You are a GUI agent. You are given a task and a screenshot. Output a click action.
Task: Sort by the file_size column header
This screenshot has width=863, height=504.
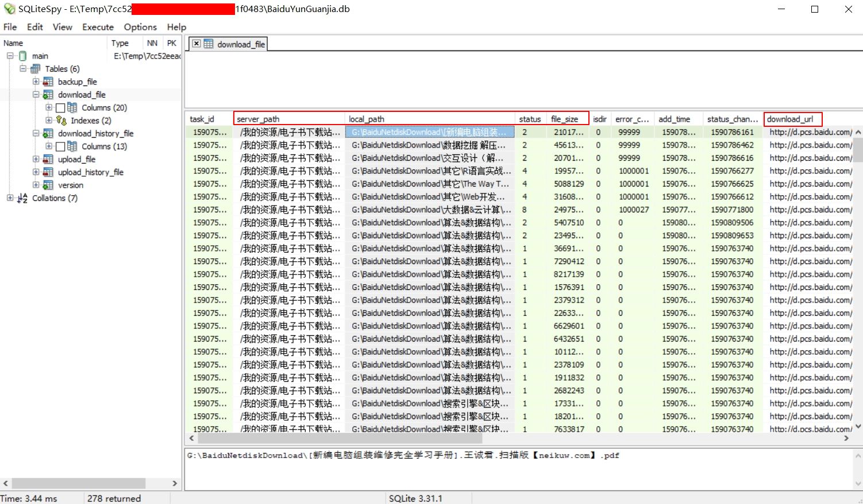pyautogui.click(x=568, y=119)
